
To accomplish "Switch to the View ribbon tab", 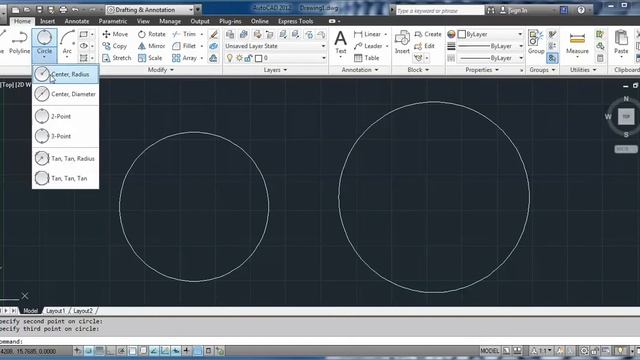I will point(143,21).
